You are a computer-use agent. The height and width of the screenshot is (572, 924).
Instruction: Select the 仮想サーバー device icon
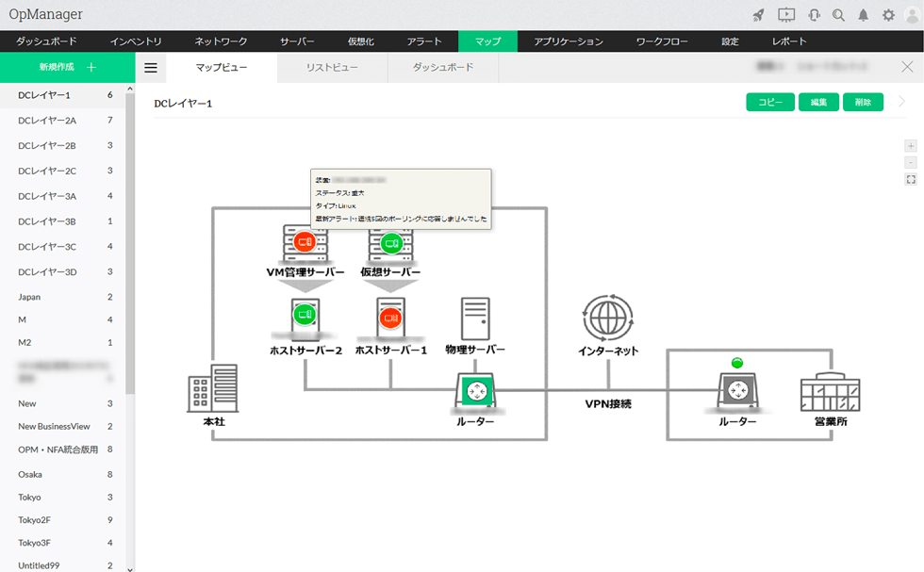pos(390,243)
